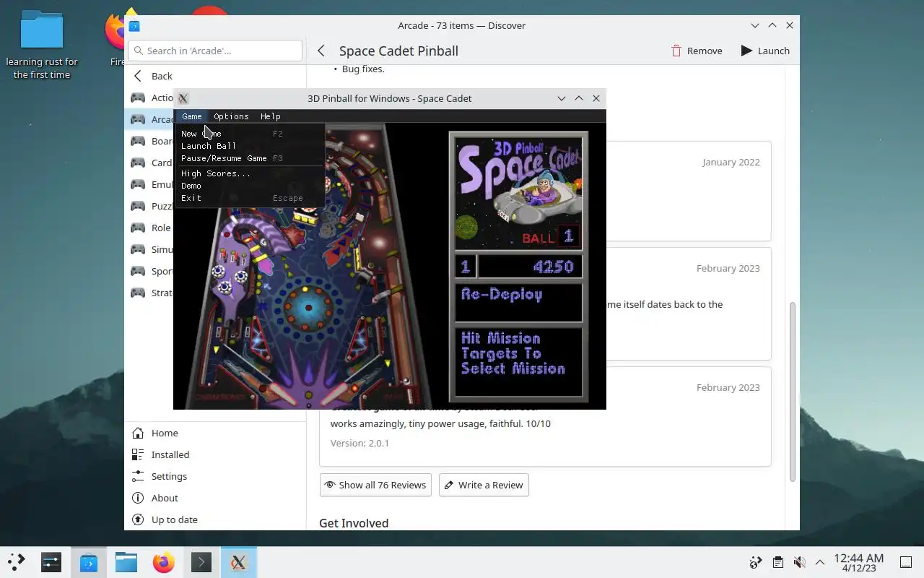Viewport: 924px width, 578px height.
Task: Open Installed apps list in Discover
Action: [x=215, y=454]
